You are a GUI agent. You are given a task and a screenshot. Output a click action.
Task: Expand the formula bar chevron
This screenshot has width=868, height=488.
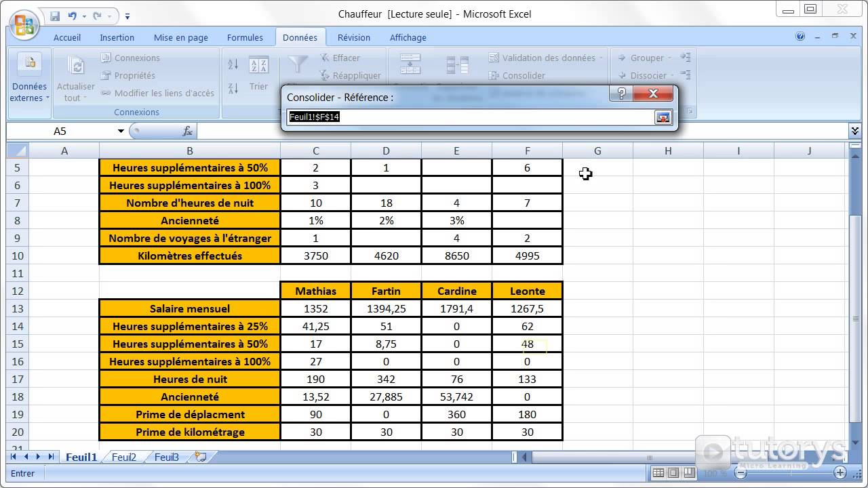click(855, 131)
